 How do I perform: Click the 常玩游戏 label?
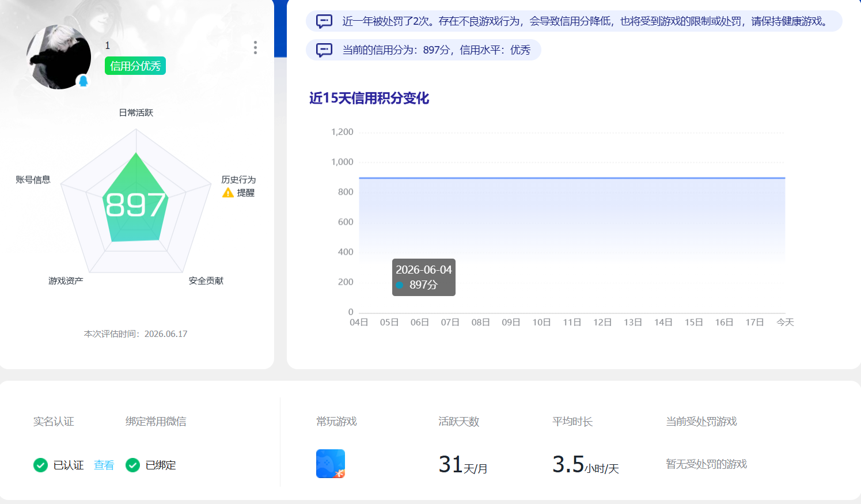point(336,422)
